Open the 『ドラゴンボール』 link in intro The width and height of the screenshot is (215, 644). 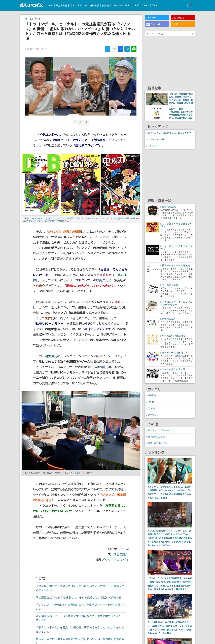tap(49, 135)
